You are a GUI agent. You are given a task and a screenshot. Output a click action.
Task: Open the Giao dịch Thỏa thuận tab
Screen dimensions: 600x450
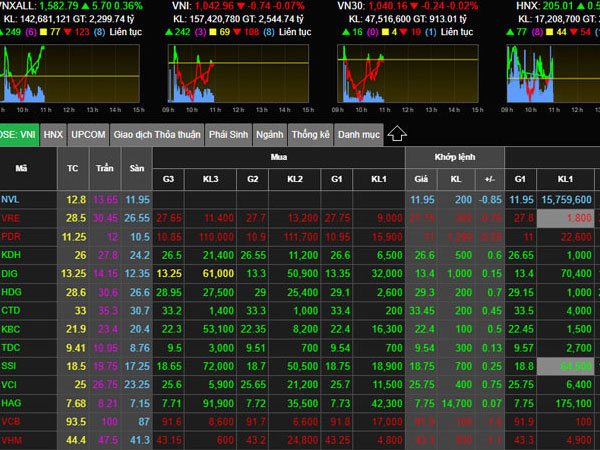click(x=157, y=134)
